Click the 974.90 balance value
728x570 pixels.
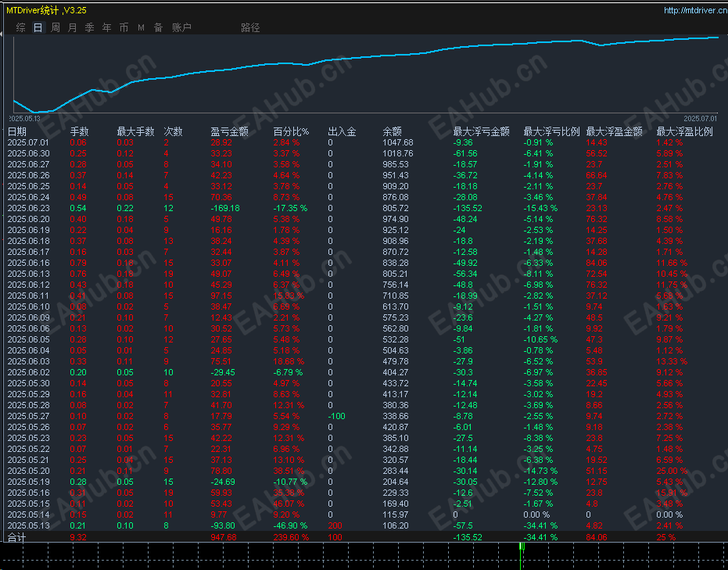396,219
